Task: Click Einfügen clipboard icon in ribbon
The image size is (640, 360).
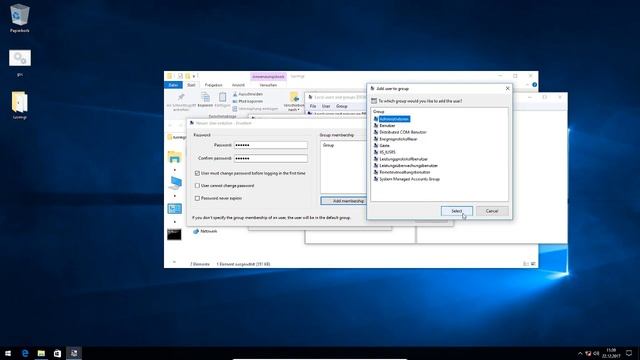Action: (x=222, y=100)
